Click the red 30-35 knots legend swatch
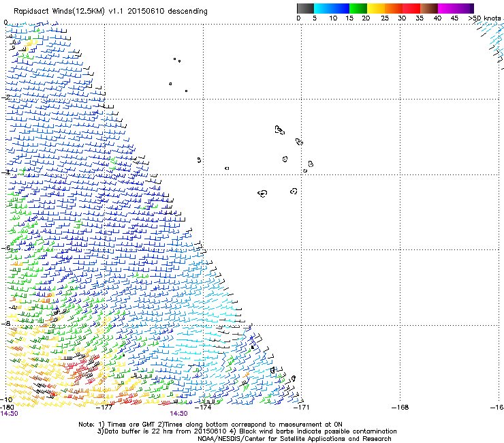 click(411, 8)
